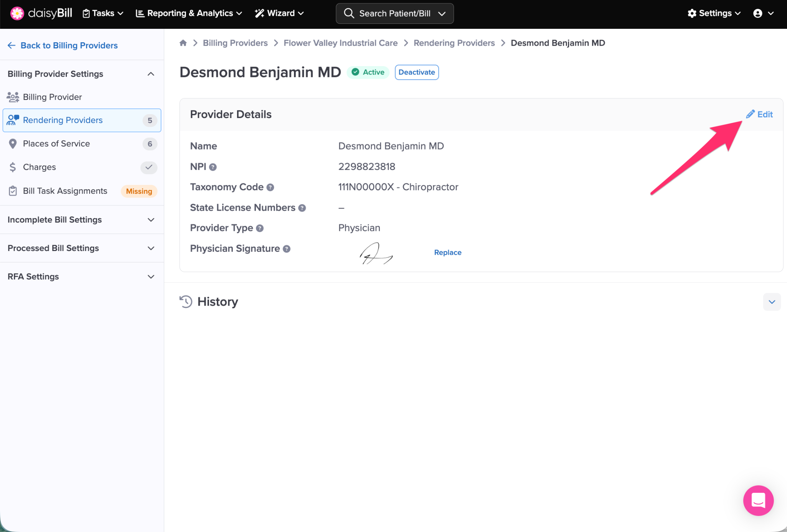Open Reporting & Analytics menu

pyautogui.click(x=189, y=13)
